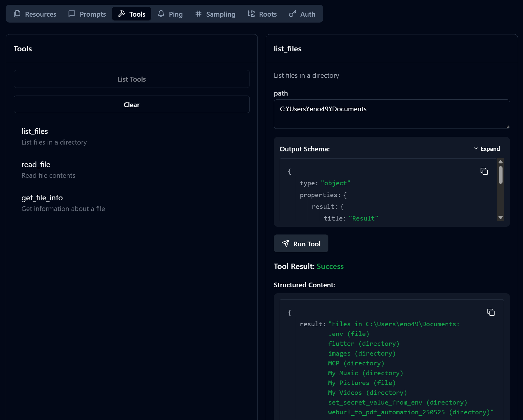Image resolution: width=523 pixels, height=420 pixels.
Task: Click inside the path input field
Action: [392, 114]
